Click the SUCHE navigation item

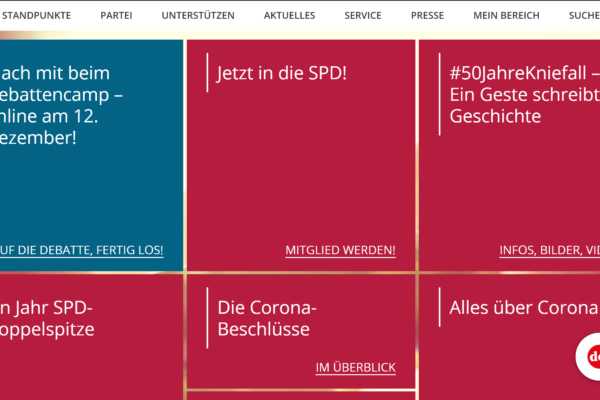point(584,15)
